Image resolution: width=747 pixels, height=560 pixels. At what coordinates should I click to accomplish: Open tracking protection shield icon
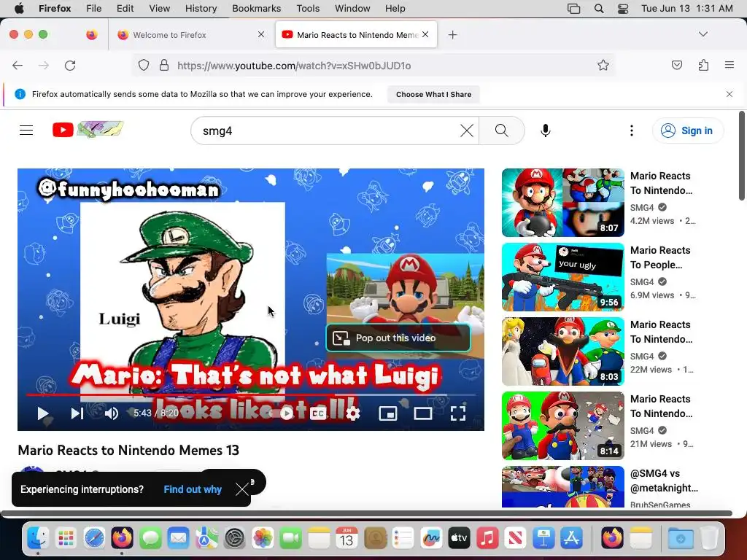click(x=144, y=65)
